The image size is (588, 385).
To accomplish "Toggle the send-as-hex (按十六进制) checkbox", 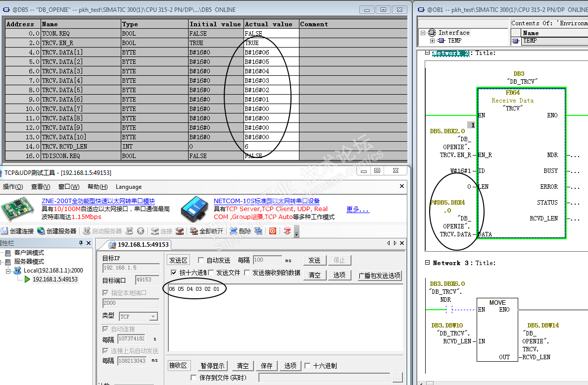I will click(174, 273).
